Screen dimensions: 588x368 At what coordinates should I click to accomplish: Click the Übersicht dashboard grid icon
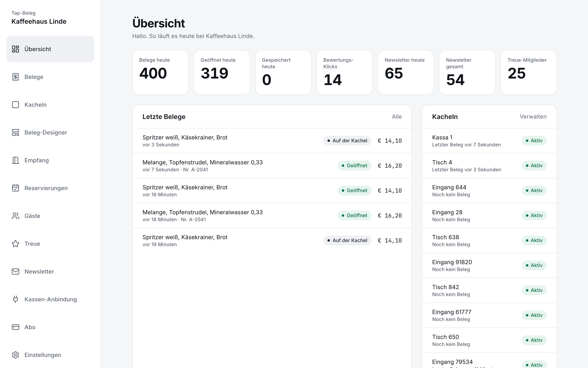pyautogui.click(x=16, y=49)
